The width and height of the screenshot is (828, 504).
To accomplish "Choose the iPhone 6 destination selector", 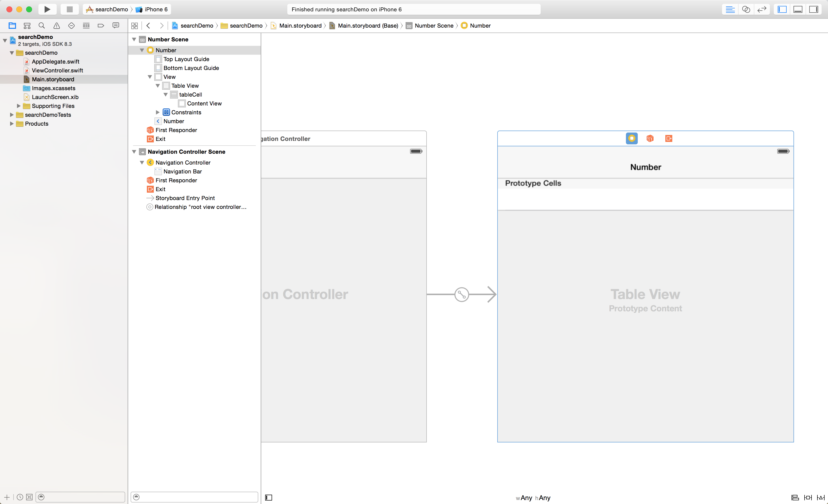I will click(x=152, y=9).
